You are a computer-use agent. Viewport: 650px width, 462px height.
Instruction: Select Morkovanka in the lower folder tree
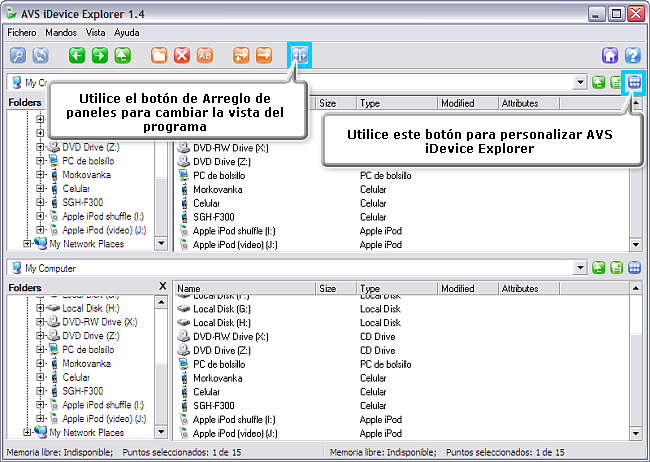(x=86, y=363)
